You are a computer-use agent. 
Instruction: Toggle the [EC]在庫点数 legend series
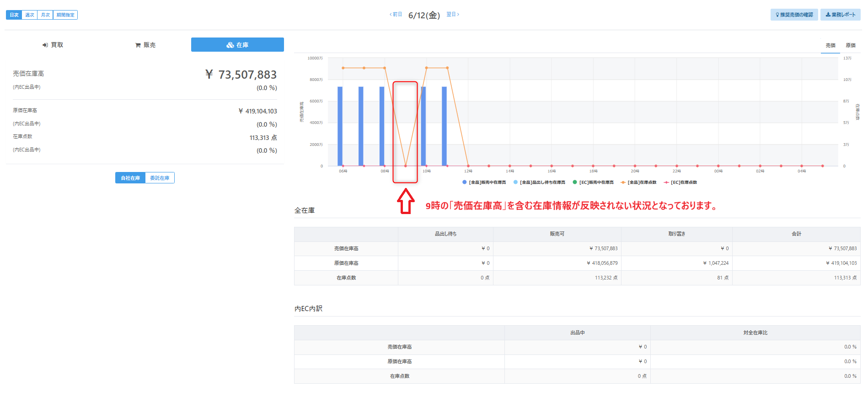680,182
